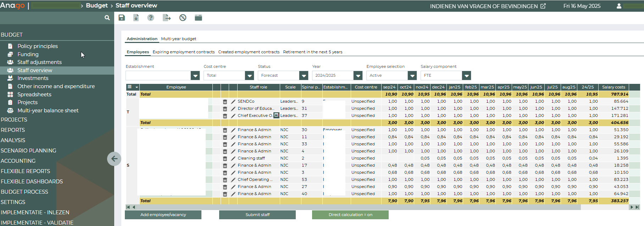The width and height of the screenshot is (644, 226).
Task: Open the Year dropdown showing 2024/2025
Action: pyautogui.click(x=358, y=75)
